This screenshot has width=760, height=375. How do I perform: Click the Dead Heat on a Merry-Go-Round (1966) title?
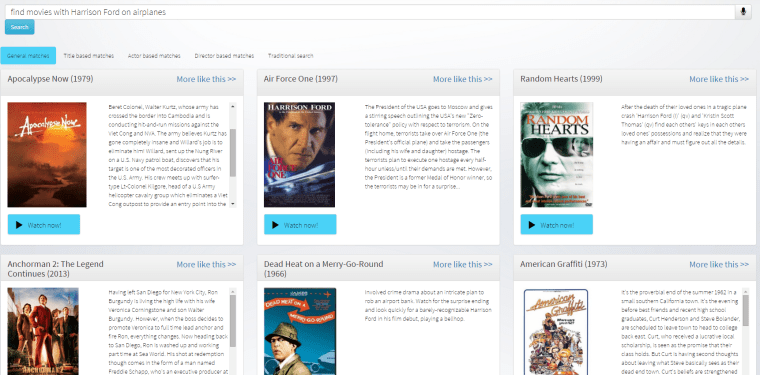323,269
